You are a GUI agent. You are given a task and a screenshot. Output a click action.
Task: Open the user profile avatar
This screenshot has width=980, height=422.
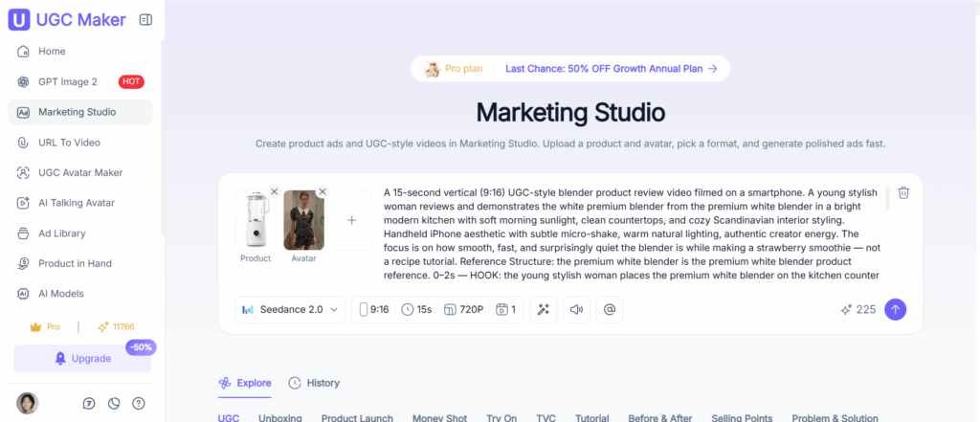click(x=28, y=403)
